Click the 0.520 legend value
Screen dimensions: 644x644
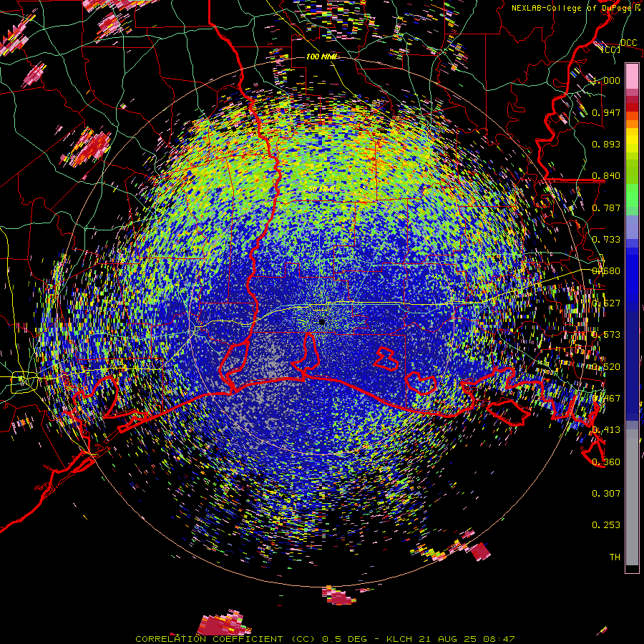tap(606, 367)
